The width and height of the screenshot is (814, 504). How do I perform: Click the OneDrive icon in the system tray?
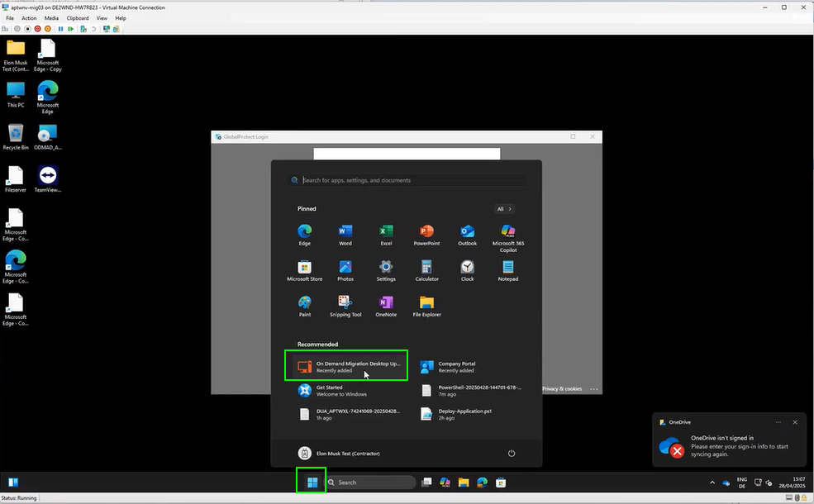click(726, 483)
